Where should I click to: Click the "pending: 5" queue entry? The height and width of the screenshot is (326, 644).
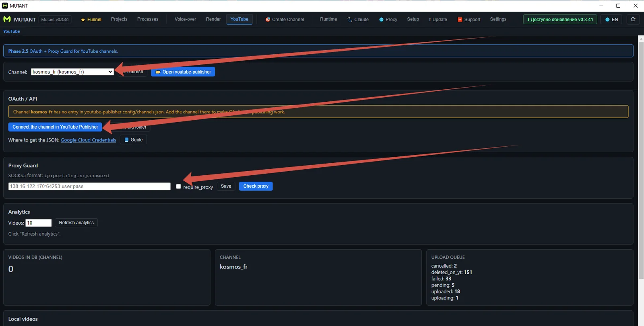[x=443, y=285]
